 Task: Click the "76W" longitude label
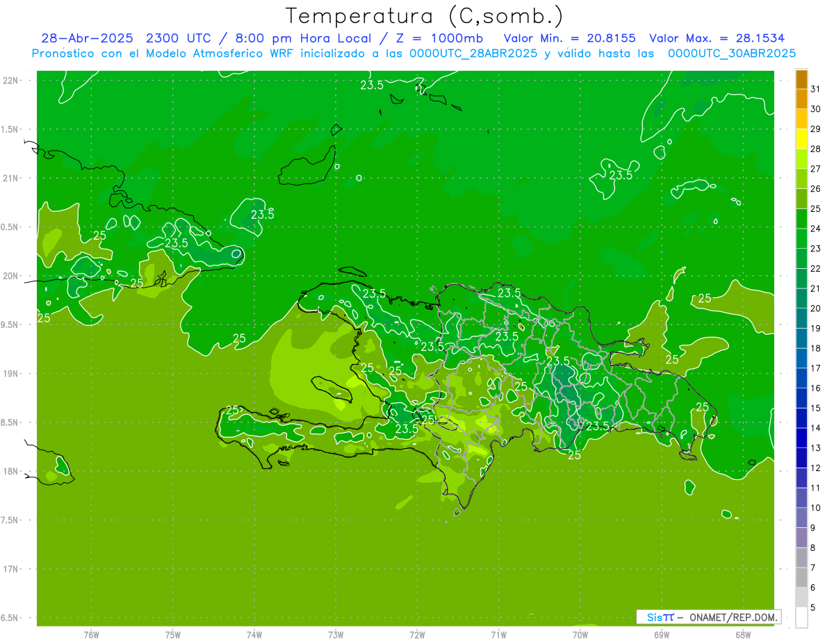pyautogui.click(x=91, y=634)
